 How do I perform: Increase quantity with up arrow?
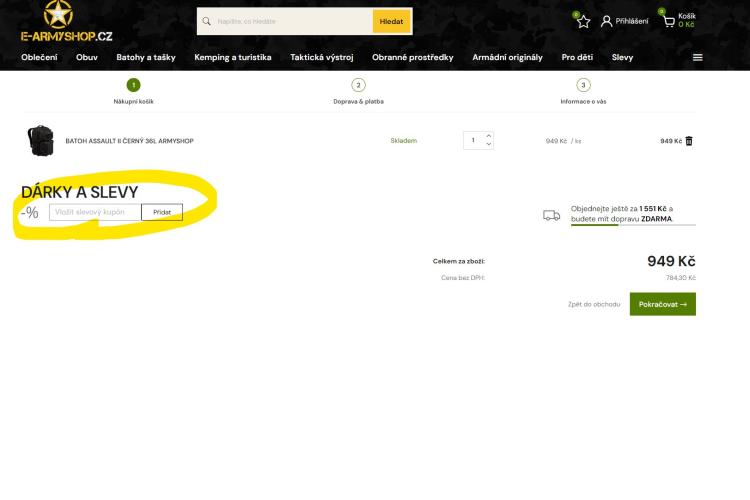point(488,136)
